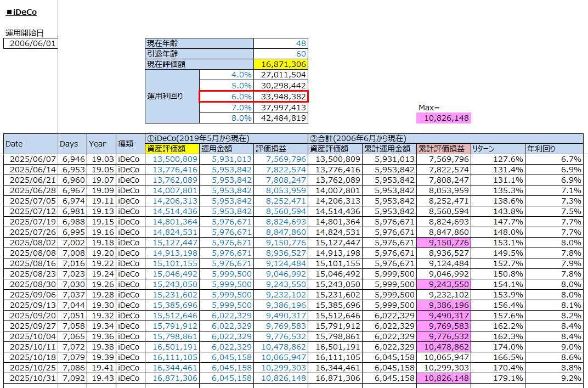Select the return cell showing 179.1%
The width and height of the screenshot is (588, 388).
(x=497, y=378)
